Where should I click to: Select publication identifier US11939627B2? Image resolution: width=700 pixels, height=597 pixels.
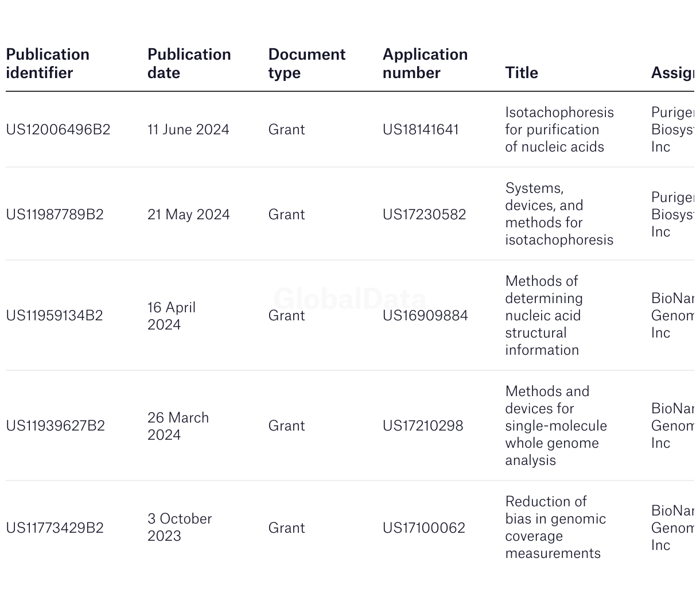tap(55, 426)
